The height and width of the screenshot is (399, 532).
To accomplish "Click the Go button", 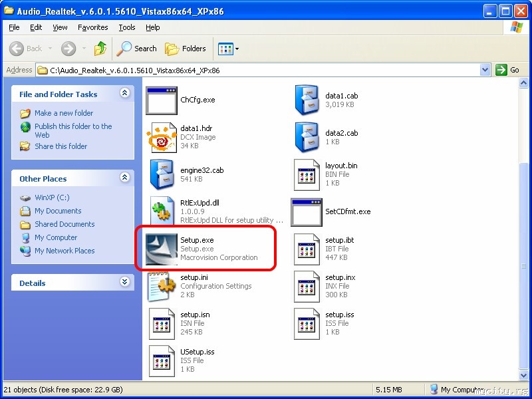I will tap(507, 70).
